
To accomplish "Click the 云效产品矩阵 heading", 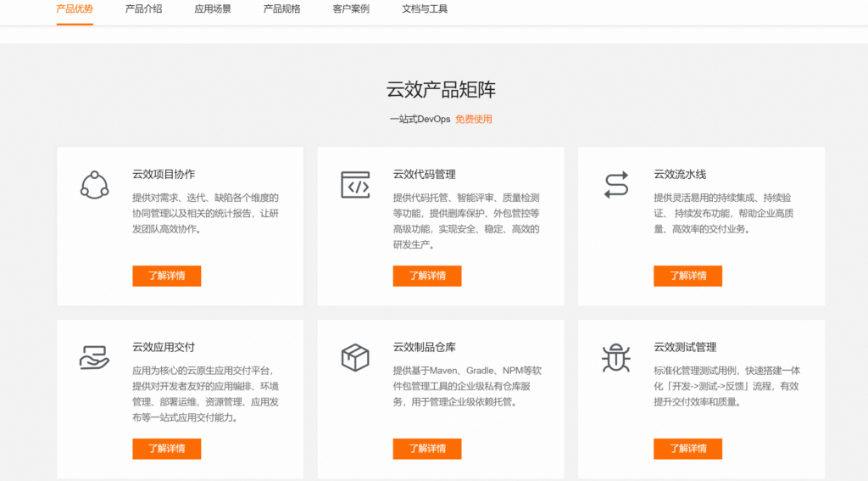I will [441, 89].
